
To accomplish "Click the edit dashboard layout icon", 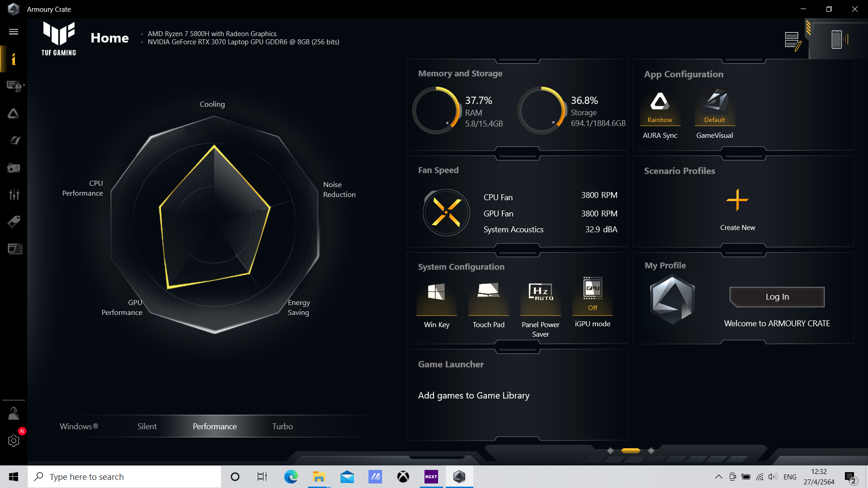I will pyautogui.click(x=793, y=41).
